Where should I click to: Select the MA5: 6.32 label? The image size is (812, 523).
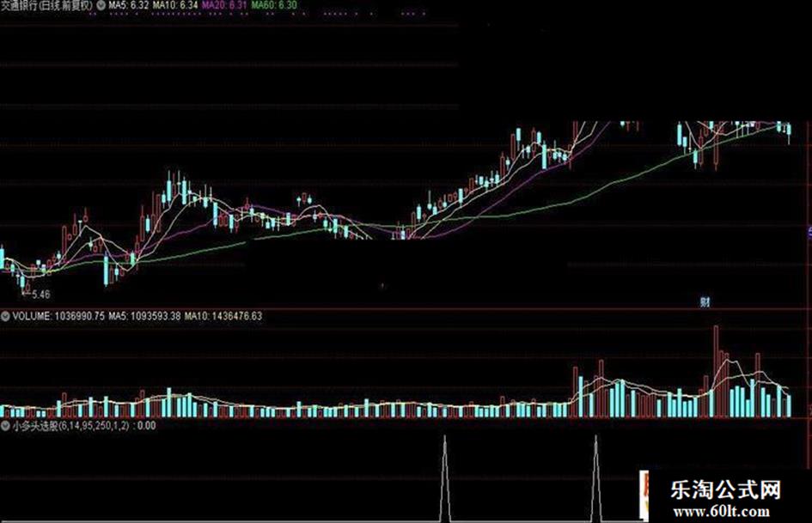tap(128, 5)
